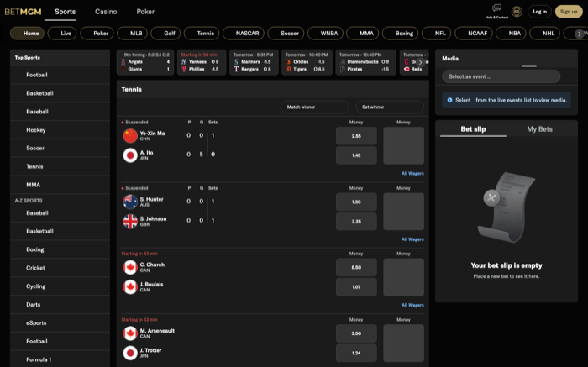Screen dimensions: 588x367
Task: Open the Angels vs Giants live score card
Action: point(145,62)
